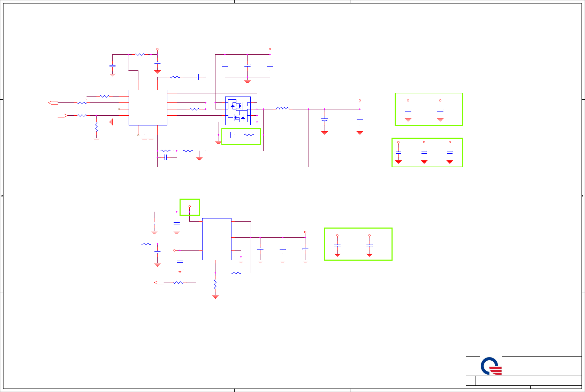Select the inductor coil symbol

click(283, 108)
